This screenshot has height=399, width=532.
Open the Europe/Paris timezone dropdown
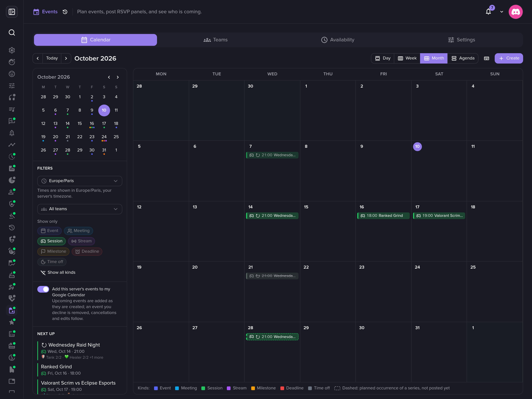click(80, 181)
